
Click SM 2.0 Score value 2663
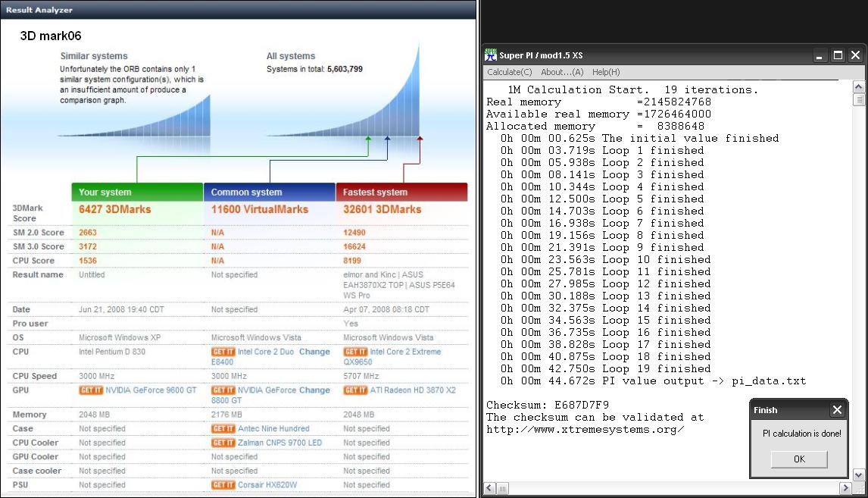tap(87, 233)
